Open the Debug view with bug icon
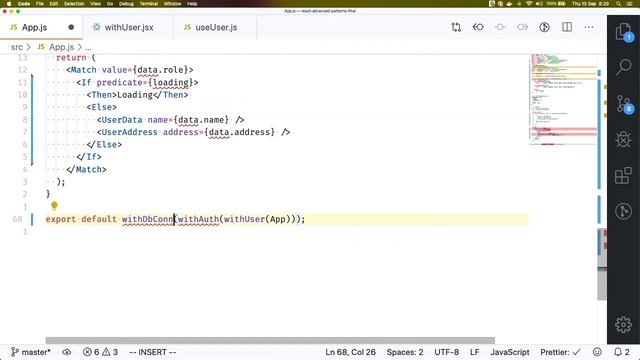Image resolution: width=640 pixels, height=360 pixels. pos(623,140)
